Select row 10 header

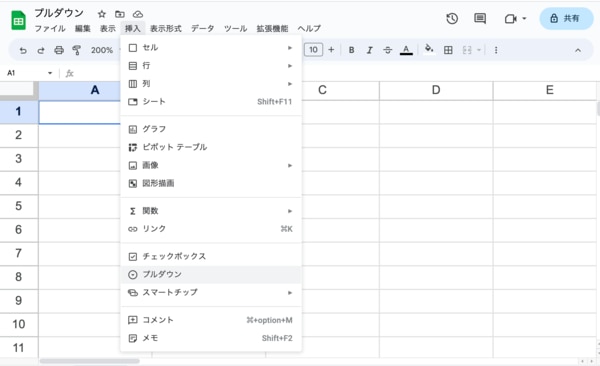19,324
